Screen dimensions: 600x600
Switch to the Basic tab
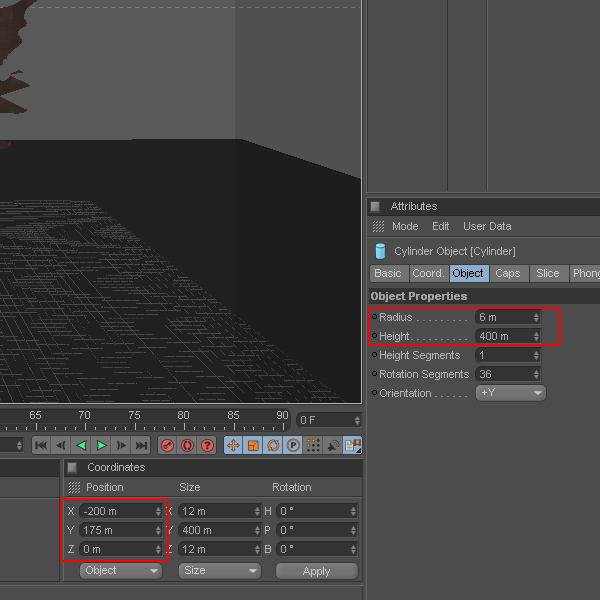pyautogui.click(x=389, y=273)
